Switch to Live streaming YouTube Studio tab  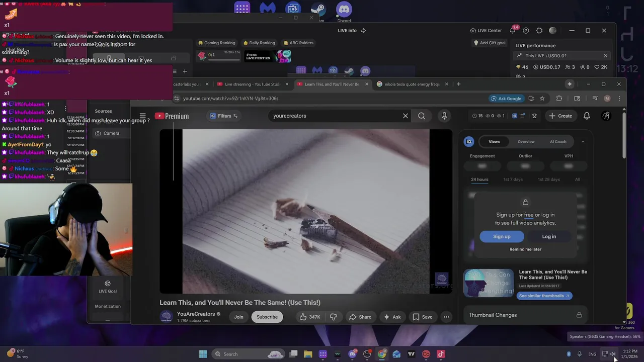pos(253,84)
